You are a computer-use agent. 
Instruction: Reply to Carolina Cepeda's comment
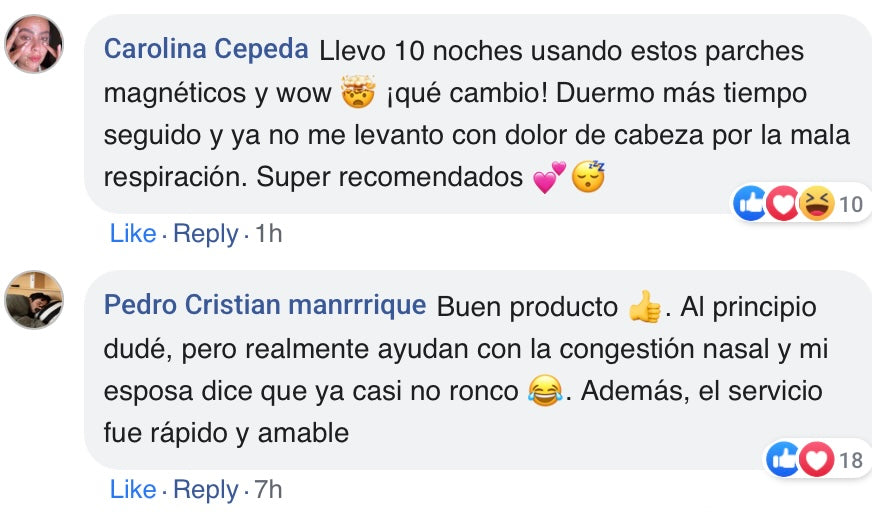point(206,234)
